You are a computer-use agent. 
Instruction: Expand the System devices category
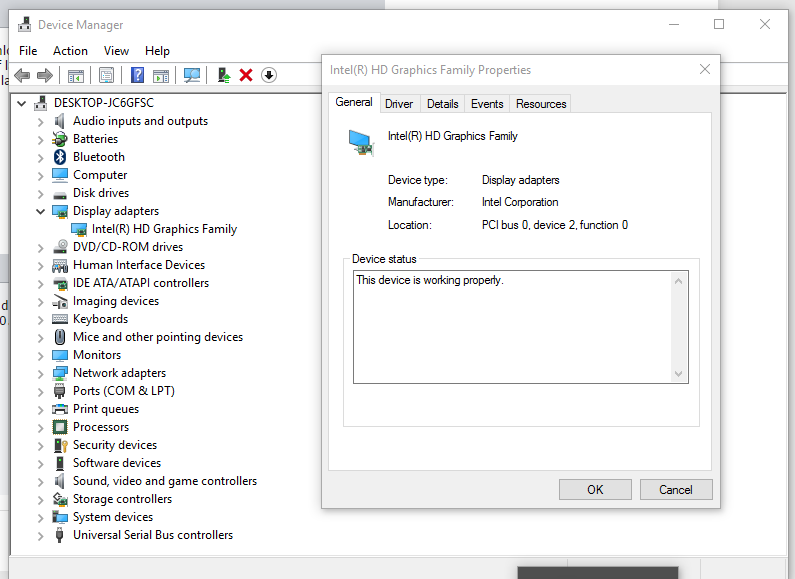[x=41, y=518]
